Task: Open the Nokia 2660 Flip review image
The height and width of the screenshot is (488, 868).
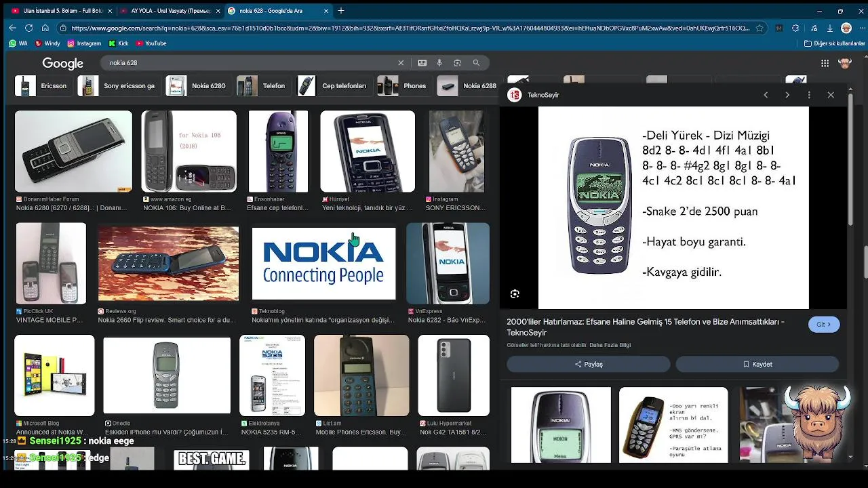Action: click(168, 264)
